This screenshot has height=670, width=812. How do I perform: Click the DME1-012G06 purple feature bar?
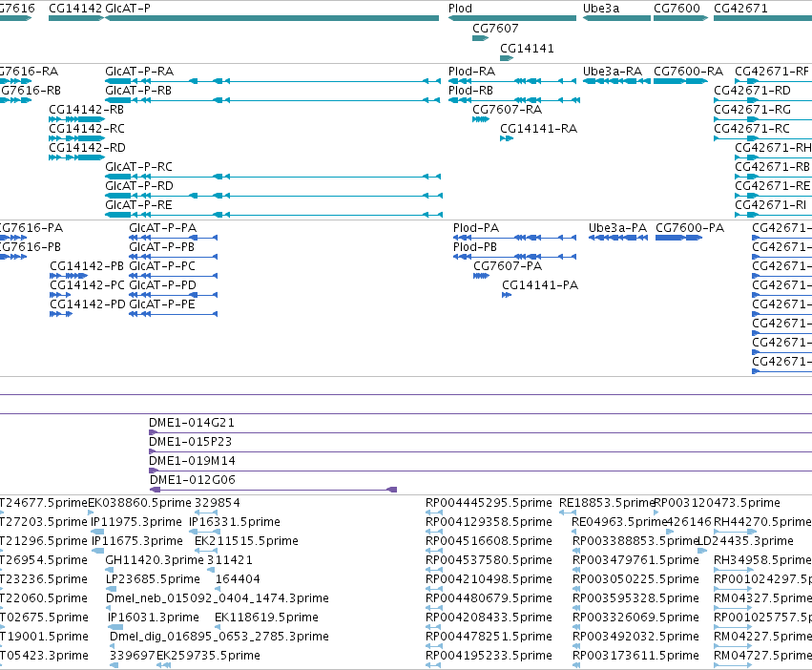(273, 490)
